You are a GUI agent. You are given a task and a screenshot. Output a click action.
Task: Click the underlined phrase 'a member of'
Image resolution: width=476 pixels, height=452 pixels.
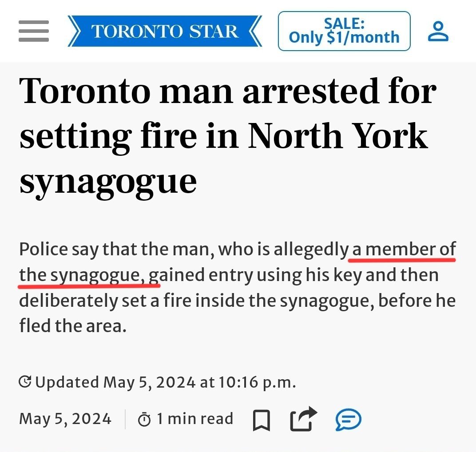click(x=404, y=250)
